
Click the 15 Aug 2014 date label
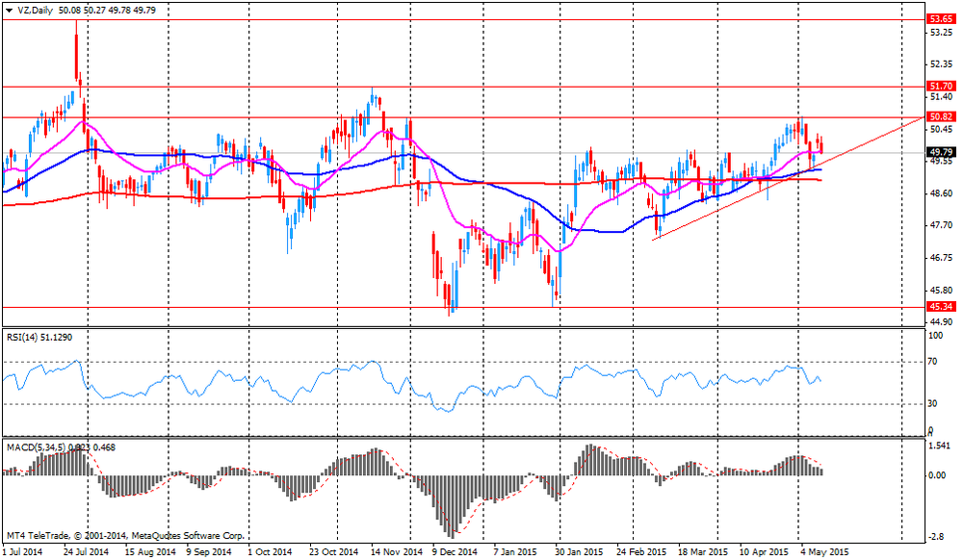(x=150, y=552)
